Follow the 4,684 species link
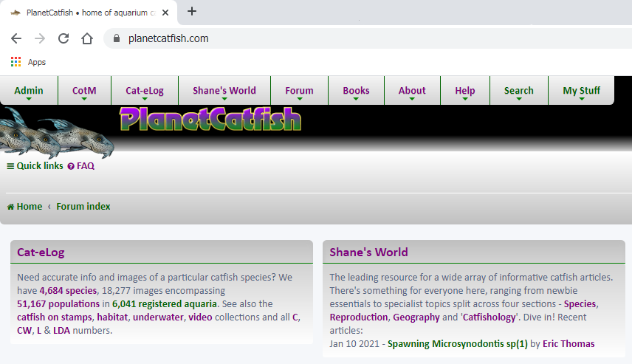The width and height of the screenshot is (632, 364). click(68, 291)
